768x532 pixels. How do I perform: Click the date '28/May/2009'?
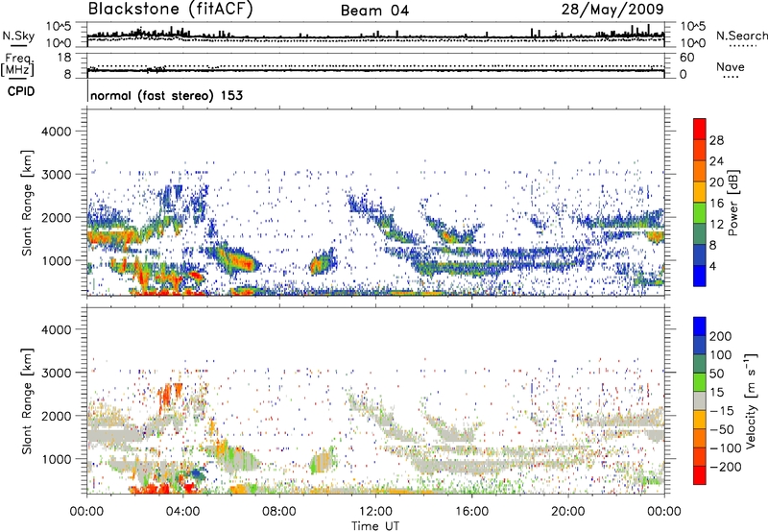[x=612, y=10]
